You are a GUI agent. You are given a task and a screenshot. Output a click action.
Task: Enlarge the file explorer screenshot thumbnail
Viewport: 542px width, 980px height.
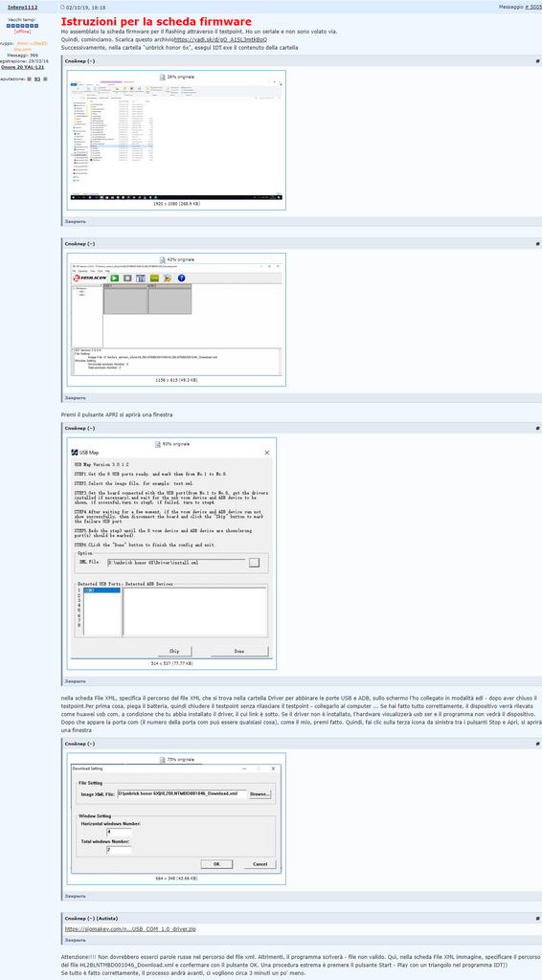pos(176,141)
